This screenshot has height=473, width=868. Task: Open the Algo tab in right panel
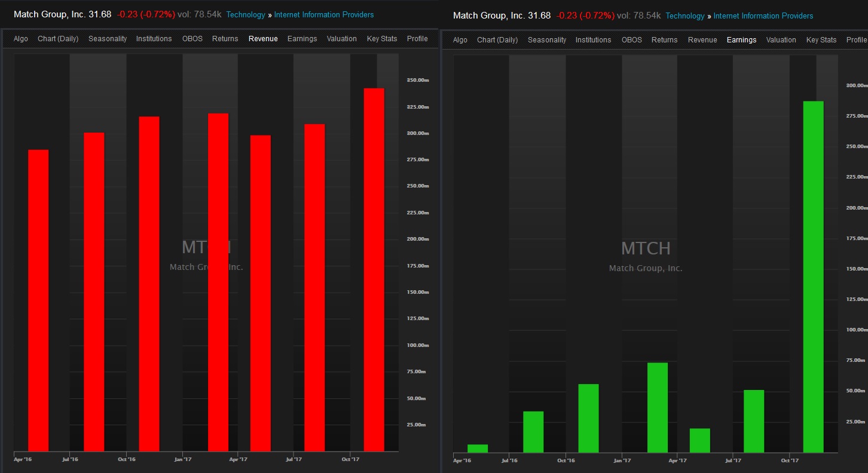coord(460,40)
